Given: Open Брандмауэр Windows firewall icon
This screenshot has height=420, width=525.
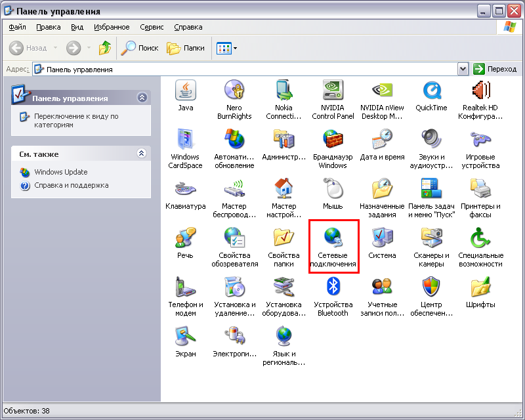Looking at the screenshot, I should pos(333,139).
